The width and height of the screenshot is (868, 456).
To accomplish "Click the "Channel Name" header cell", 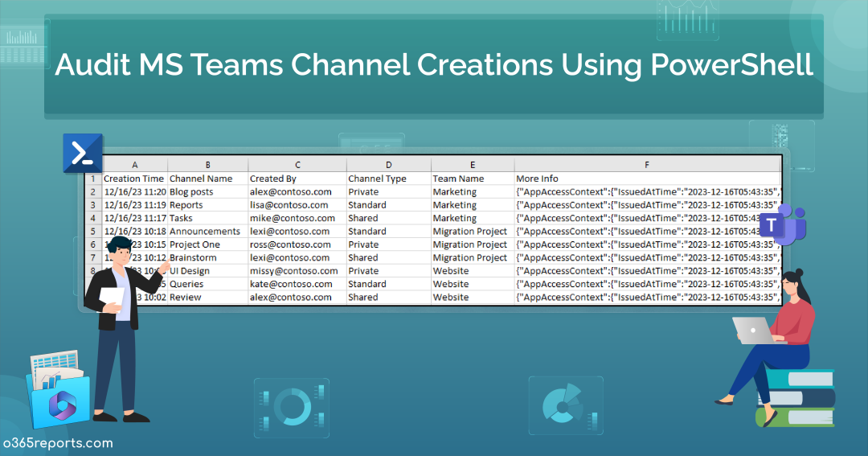I will 207,179.
